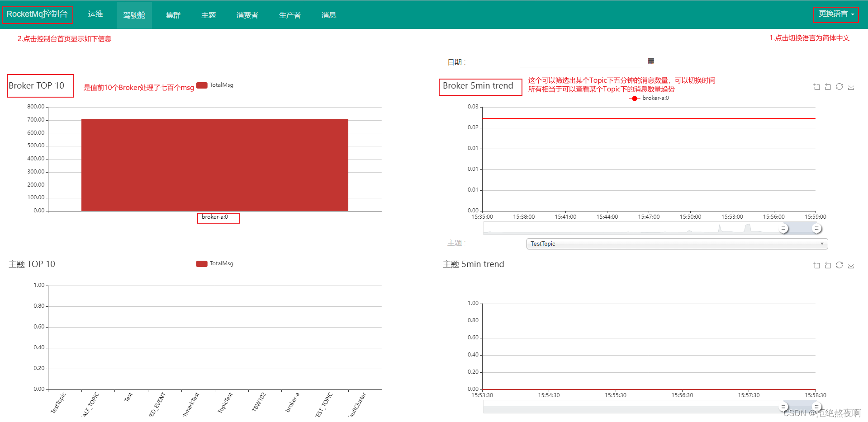868x422 pixels.
Task: Click the TBW102 axis label in 主题 TOP 10
Action: click(259, 402)
